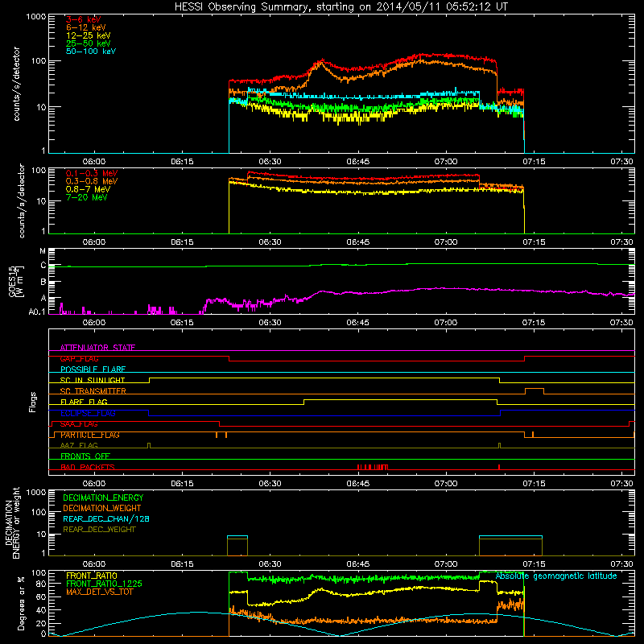The image size is (644, 644).
Task: Click the BAD_PACKETS red tick cluster near 06:45
Action: tap(373, 467)
